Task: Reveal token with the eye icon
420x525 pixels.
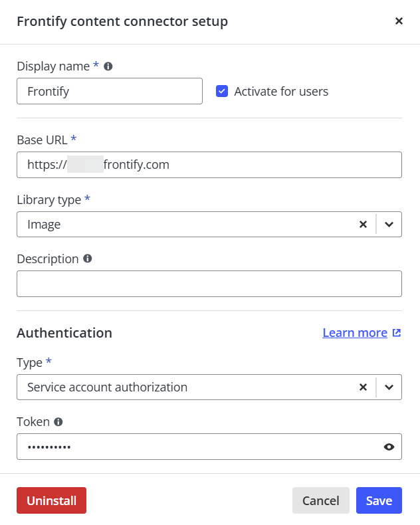Action: pos(389,447)
